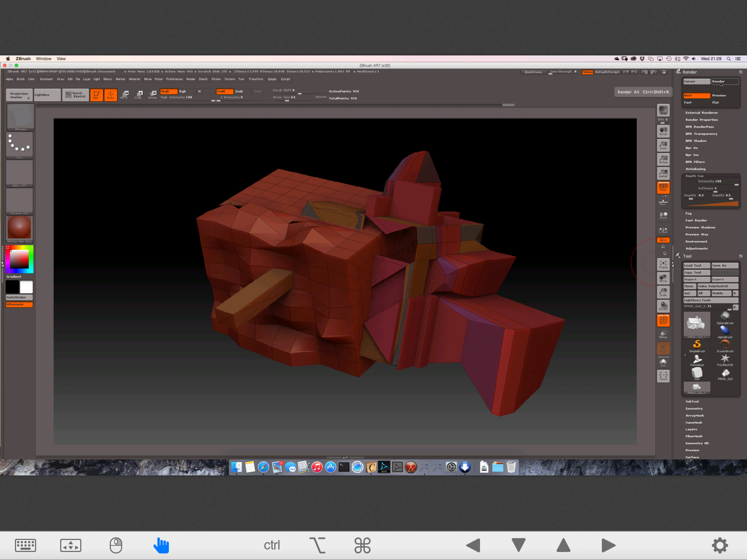This screenshot has width=747, height=560.
Task: Click the MatCap Red Wax material thumbnail
Action: click(20, 228)
